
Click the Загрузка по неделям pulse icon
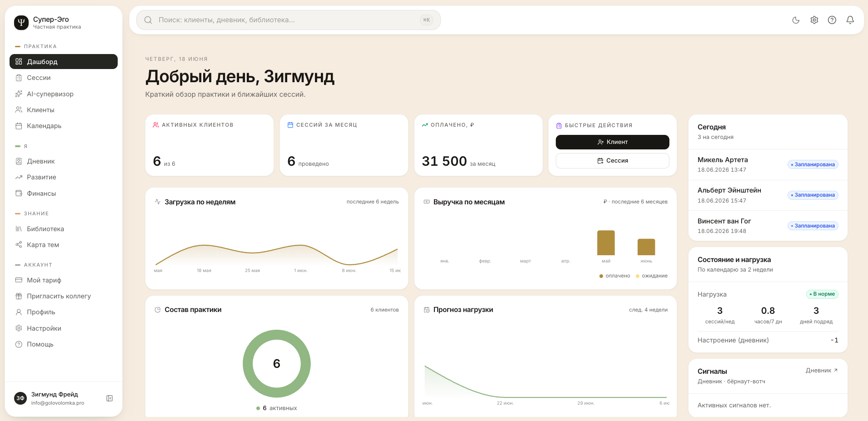click(x=158, y=202)
